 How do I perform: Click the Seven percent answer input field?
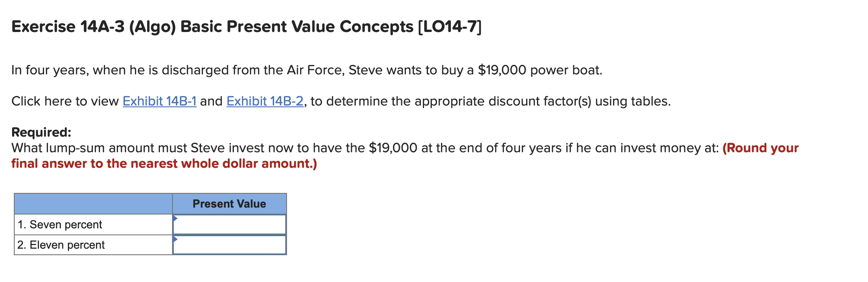(230, 224)
